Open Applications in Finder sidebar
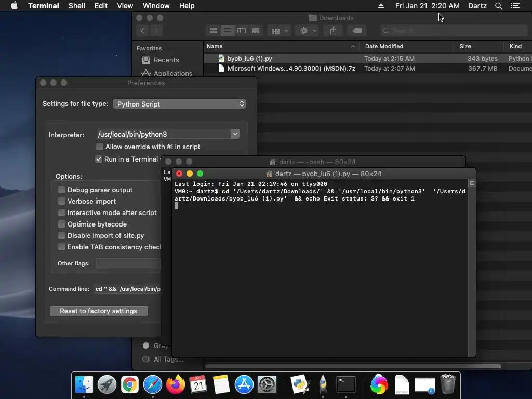 tap(172, 73)
